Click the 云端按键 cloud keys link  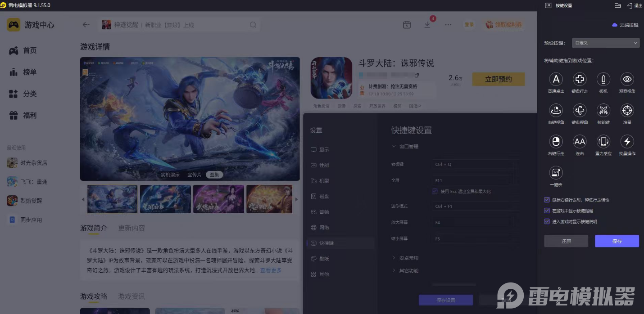625,25
